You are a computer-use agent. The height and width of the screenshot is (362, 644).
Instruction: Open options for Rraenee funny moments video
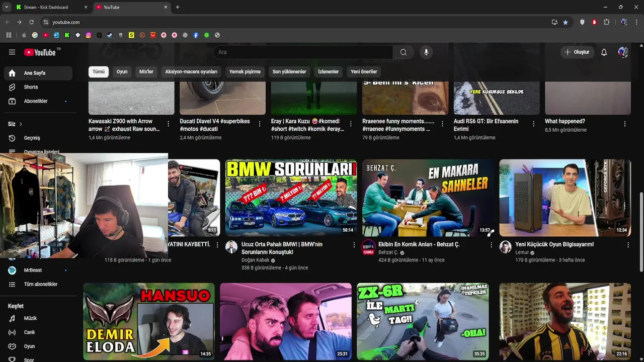point(442,124)
